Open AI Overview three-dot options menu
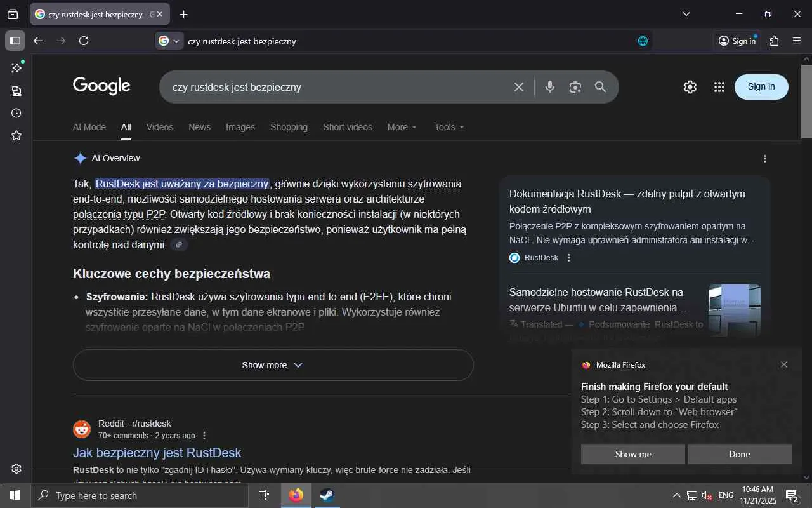Image resolution: width=812 pixels, height=508 pixels. [765, 159]
